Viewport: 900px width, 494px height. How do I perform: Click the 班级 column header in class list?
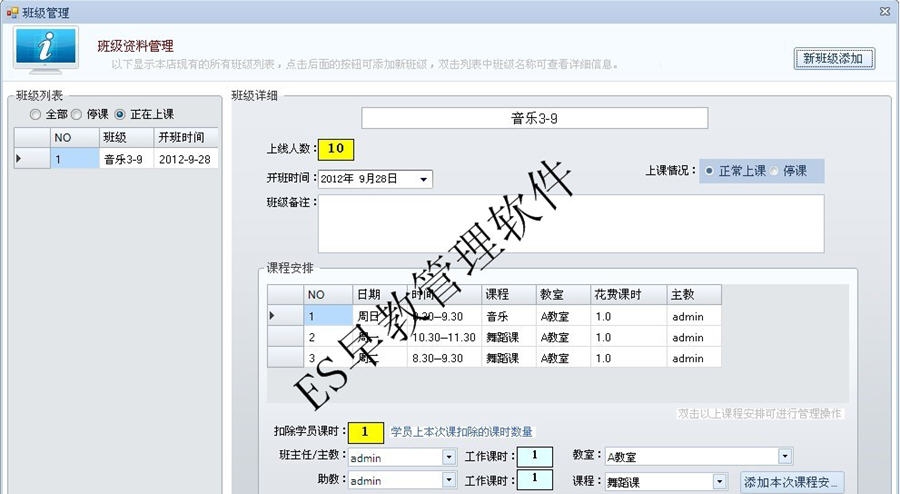click(126, 138)
